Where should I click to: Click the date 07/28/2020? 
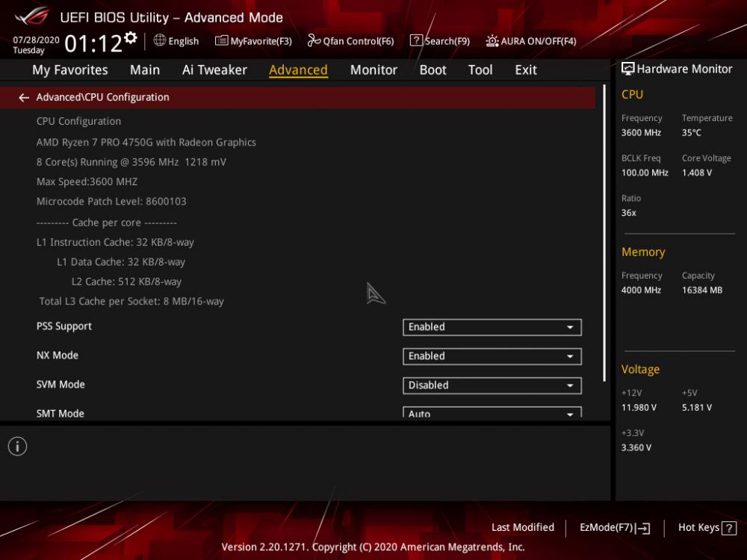[x=36, y=40]
